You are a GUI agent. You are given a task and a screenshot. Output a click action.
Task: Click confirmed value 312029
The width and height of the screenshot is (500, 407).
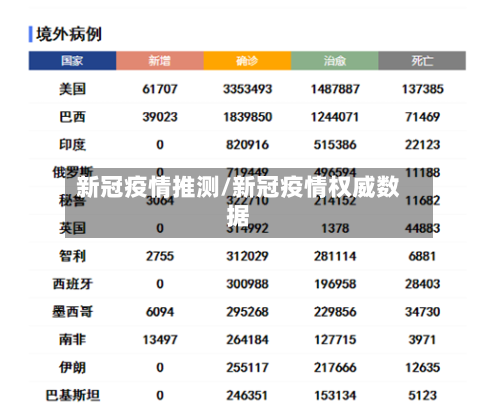(247, 256)
